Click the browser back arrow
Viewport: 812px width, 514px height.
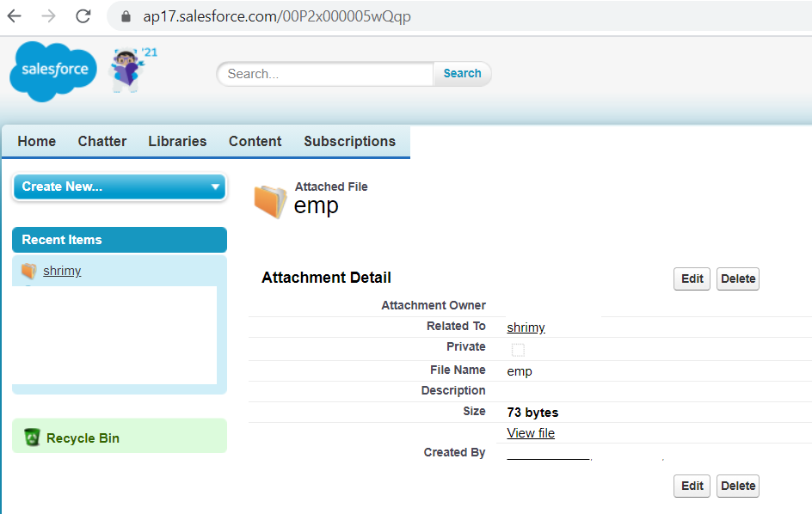click(x=15, y=16)
